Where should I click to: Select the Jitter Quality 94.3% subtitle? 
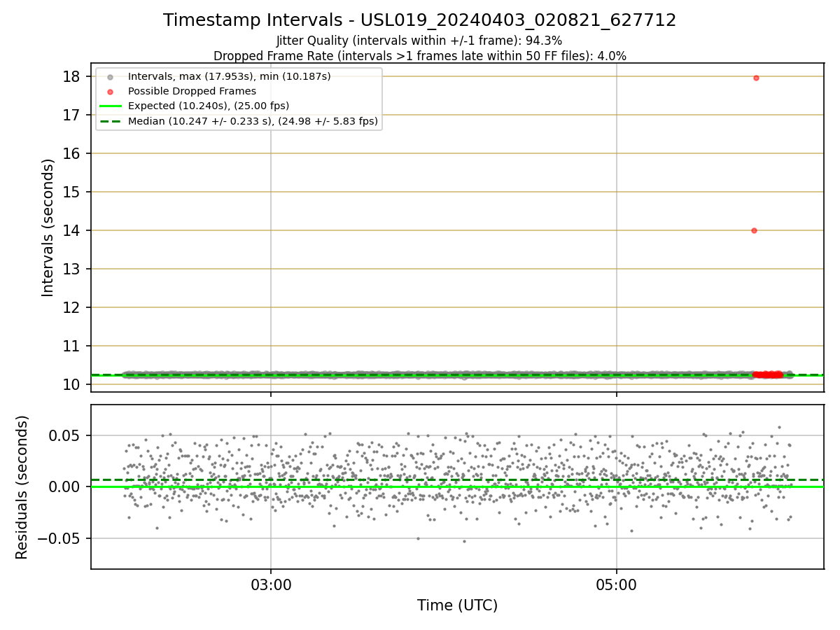(x=419, y=41)
